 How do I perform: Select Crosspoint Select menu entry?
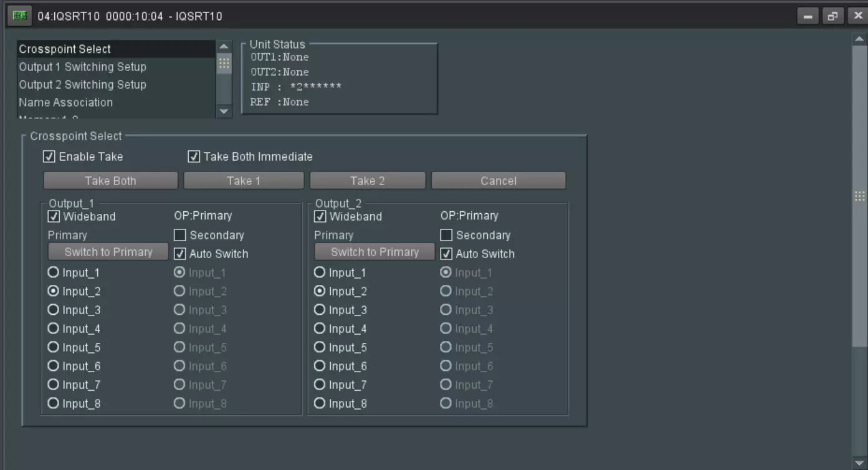point(116,49)
